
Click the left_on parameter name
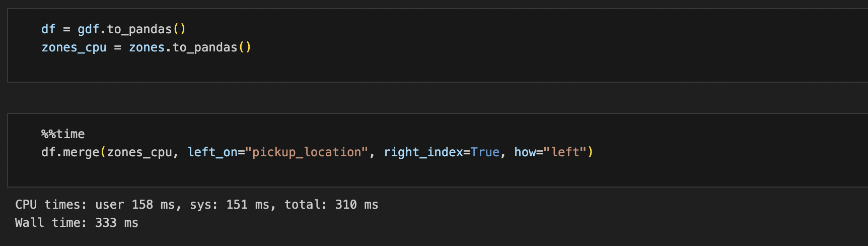click(212, 152)
